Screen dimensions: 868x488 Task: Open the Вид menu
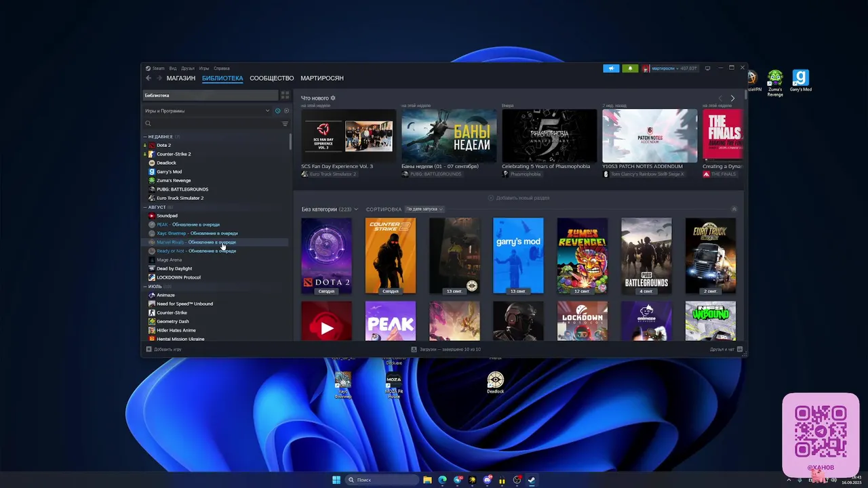[x=173, y=68]
